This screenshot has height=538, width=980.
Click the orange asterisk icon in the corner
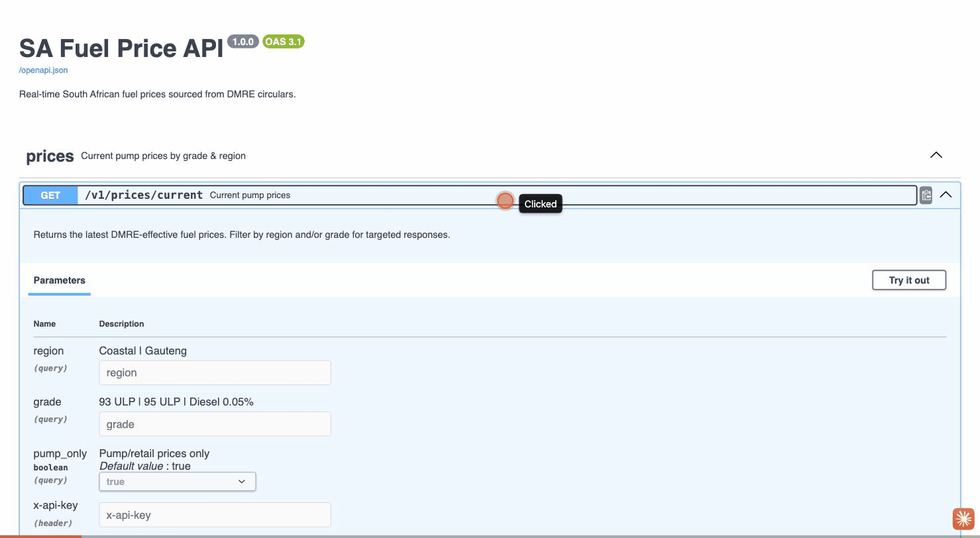point(963,519)
